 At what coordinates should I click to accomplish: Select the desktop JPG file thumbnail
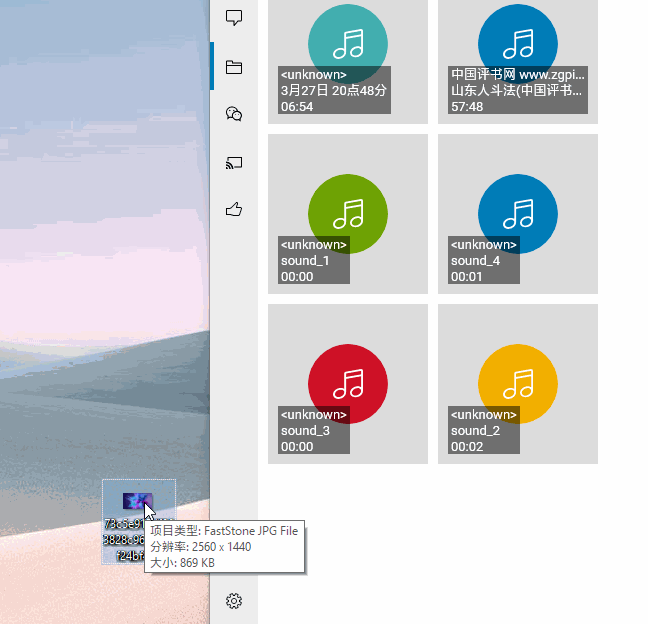click(x=138, y=501)
